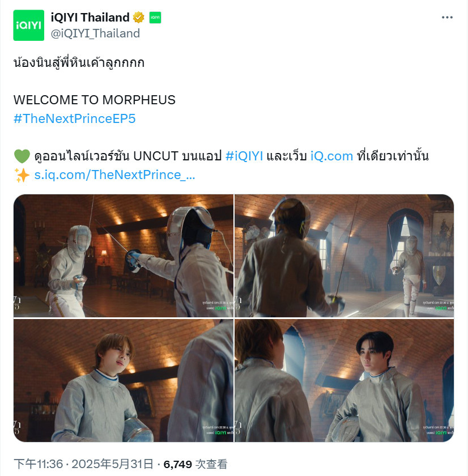
Task: Click the Thai caption text at top
Action: [x=79, y=62]
